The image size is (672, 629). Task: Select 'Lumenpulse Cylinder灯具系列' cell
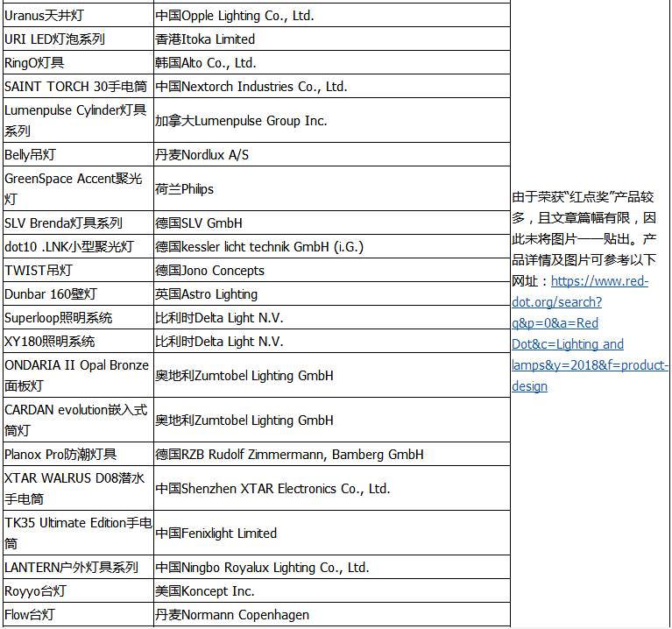tap(79, 120)
